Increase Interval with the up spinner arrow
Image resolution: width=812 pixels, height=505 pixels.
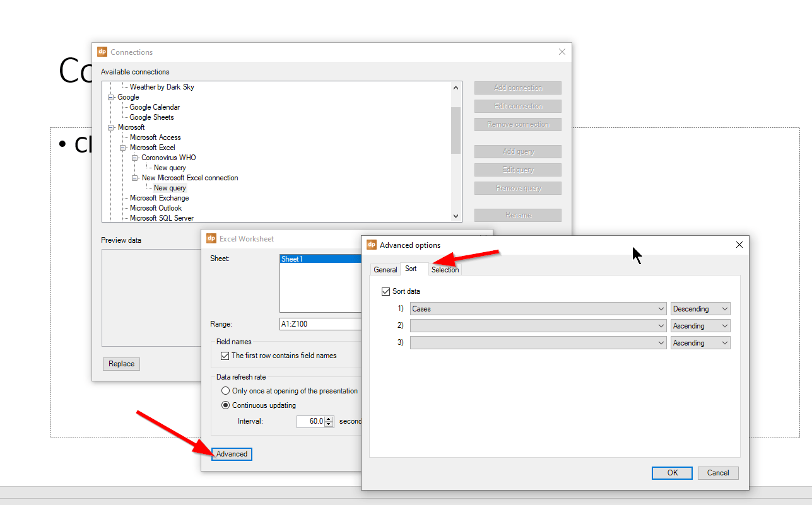tap(329, 419)
